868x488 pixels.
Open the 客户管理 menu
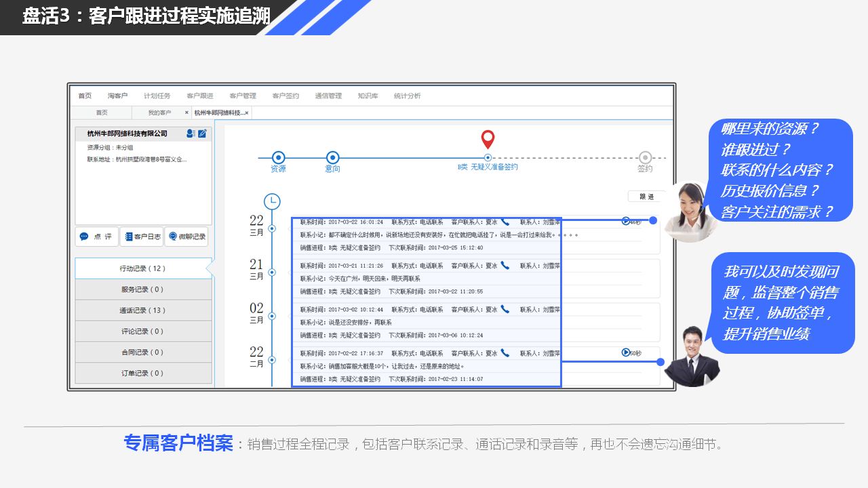pos(242,96)
